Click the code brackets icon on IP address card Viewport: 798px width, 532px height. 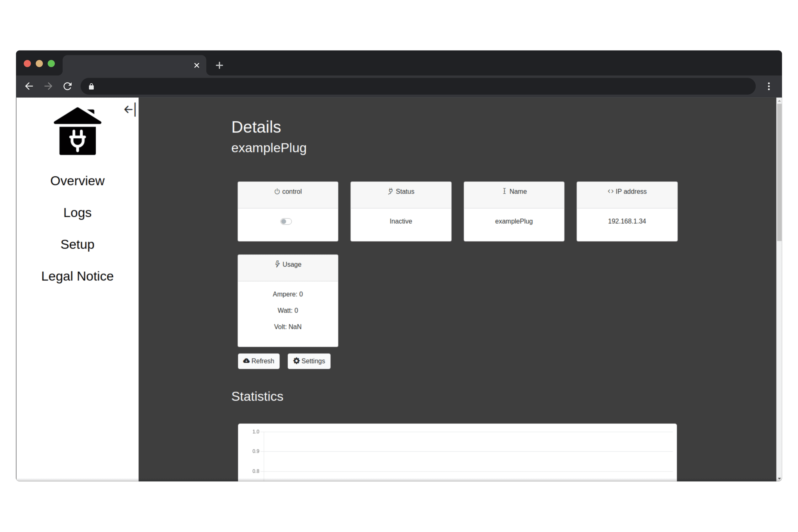tap(610, 191)
